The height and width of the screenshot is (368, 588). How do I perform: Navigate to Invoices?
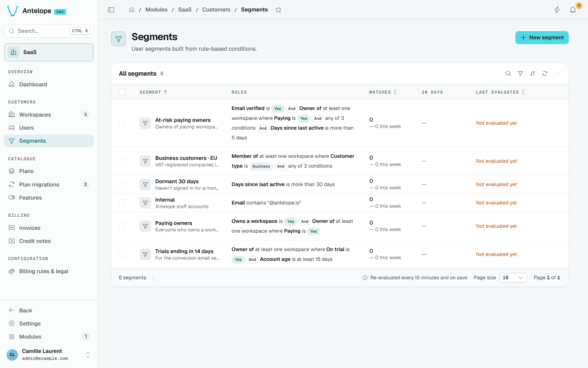pos(49,228)
